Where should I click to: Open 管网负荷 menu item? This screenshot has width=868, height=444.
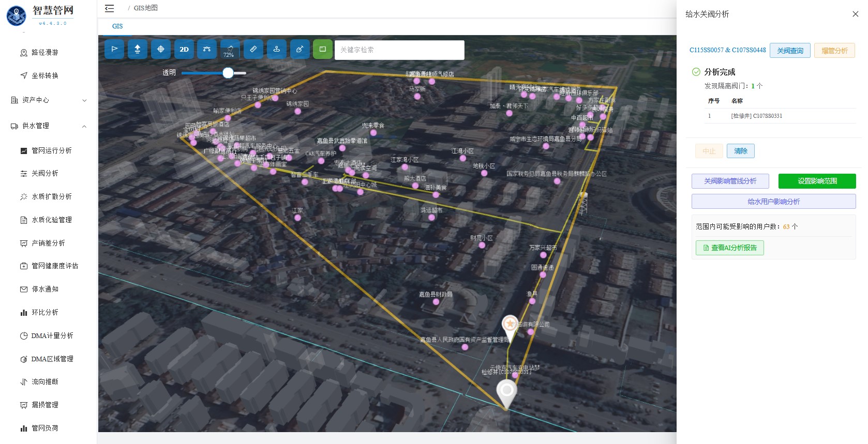(x=45, y=428)
